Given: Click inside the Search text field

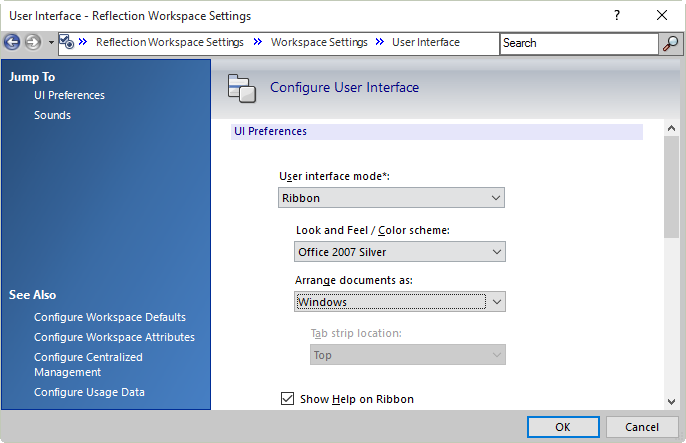Looking at the screenshot, I should pyautogui.click(x=578, y=43).
